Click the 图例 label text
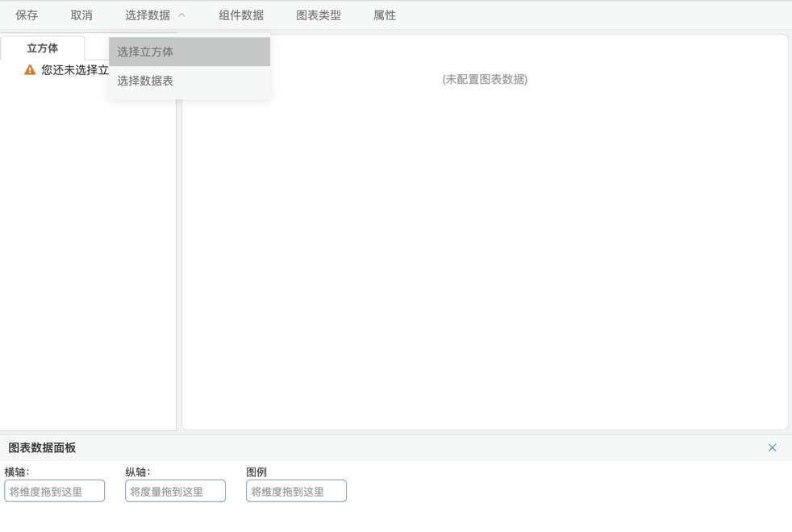 click(x=256, y=472)
